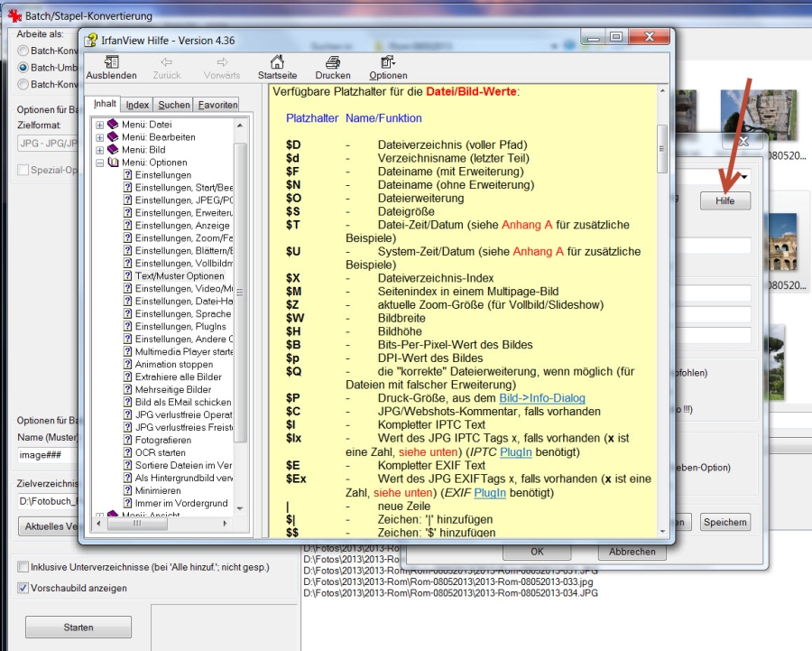The image size is (812, 651).
Task: Switch to the Favoriten tab
Action: [217, 105]
